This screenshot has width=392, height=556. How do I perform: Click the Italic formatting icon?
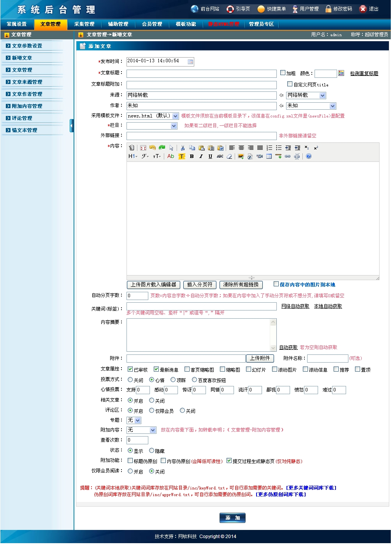pos(201,156)
